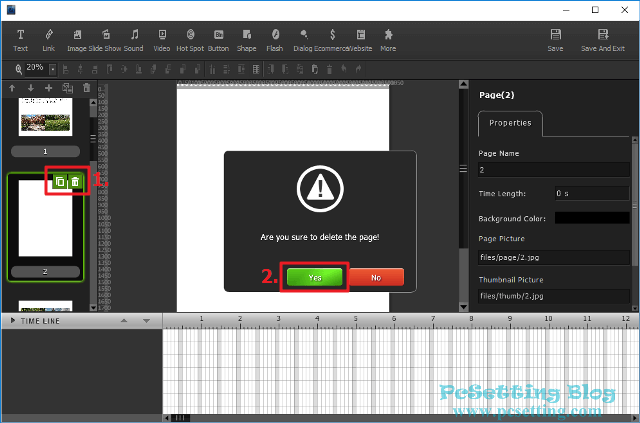Expand the TIME LINE panel arrow

(x=12, y=320)
